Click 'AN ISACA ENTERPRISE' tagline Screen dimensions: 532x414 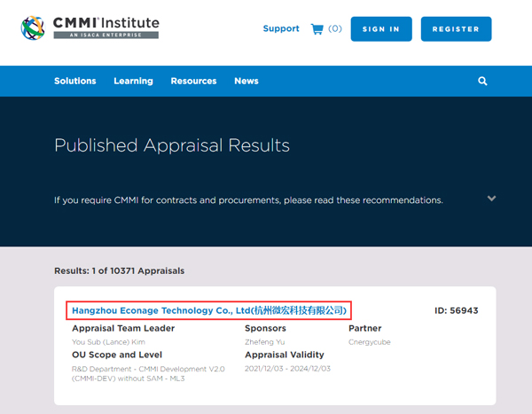click(x=106, y=35)
